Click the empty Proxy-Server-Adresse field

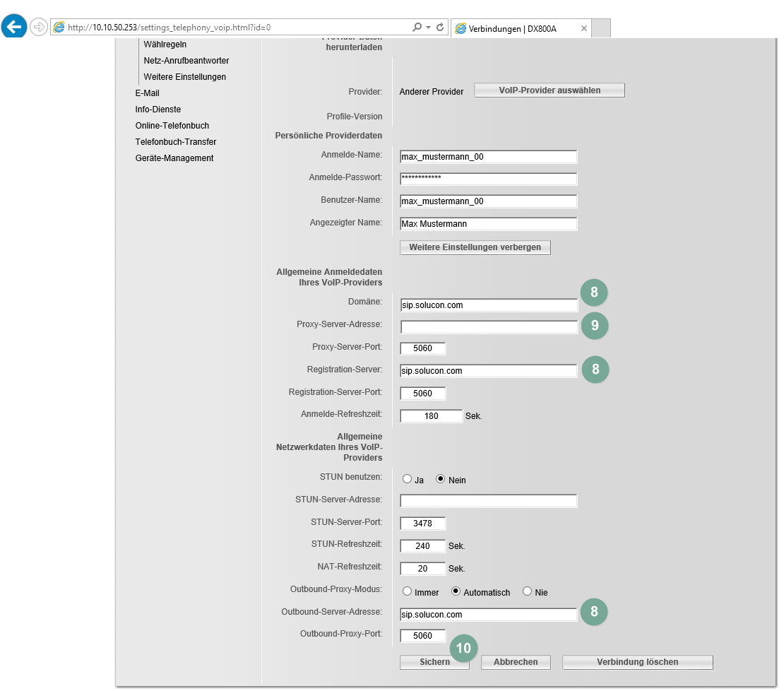[x=488, y=327]
